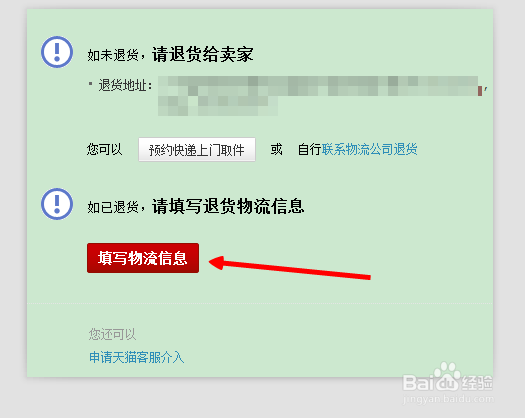Click the jingyan.baidu.com watermark text

pos(448,399)
